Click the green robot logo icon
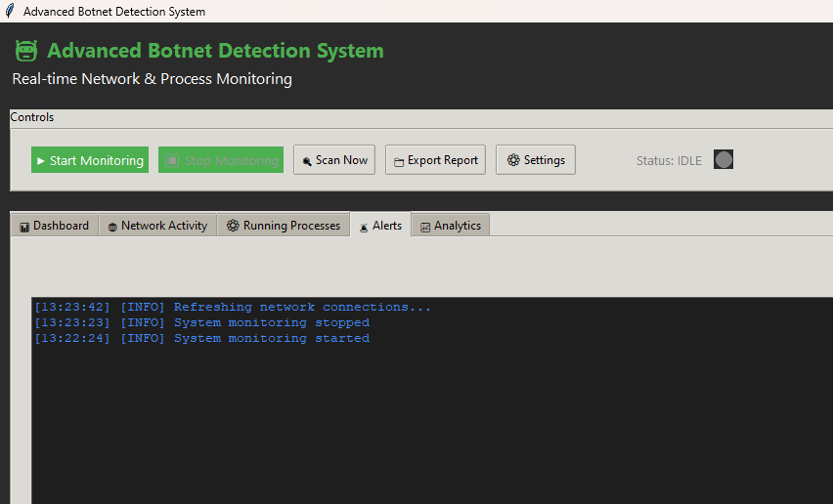 pyautogui.click(x=25, y=51)
